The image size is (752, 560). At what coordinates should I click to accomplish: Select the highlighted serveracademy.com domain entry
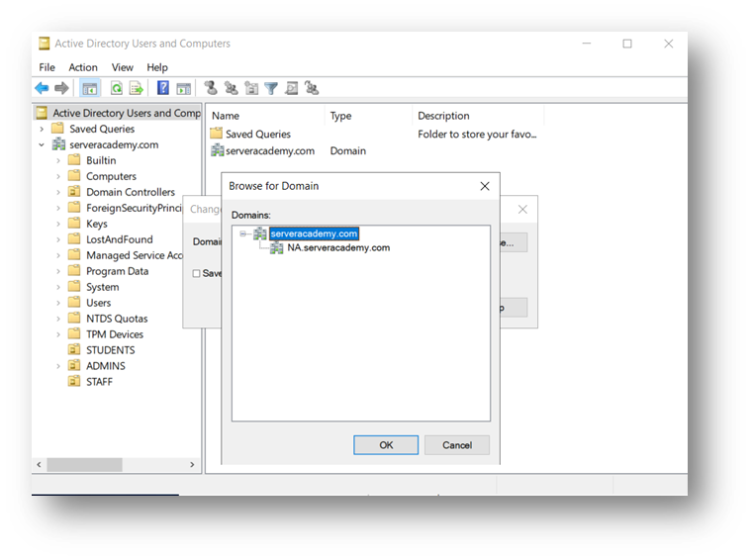click(314, 233)
